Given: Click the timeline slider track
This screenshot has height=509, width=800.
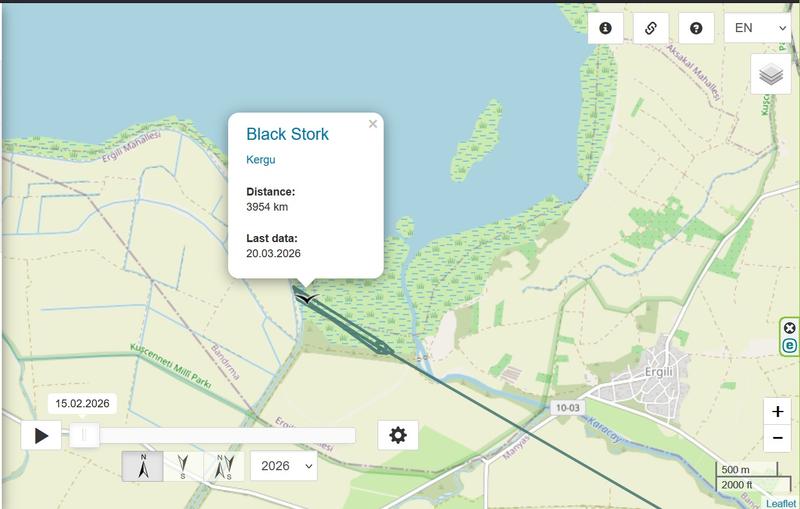Looking at the screenshot, I should coord(212,436).
